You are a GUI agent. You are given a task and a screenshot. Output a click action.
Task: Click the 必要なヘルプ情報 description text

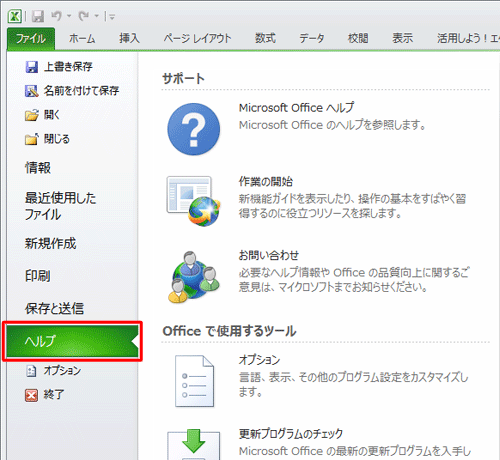(354, 280)
